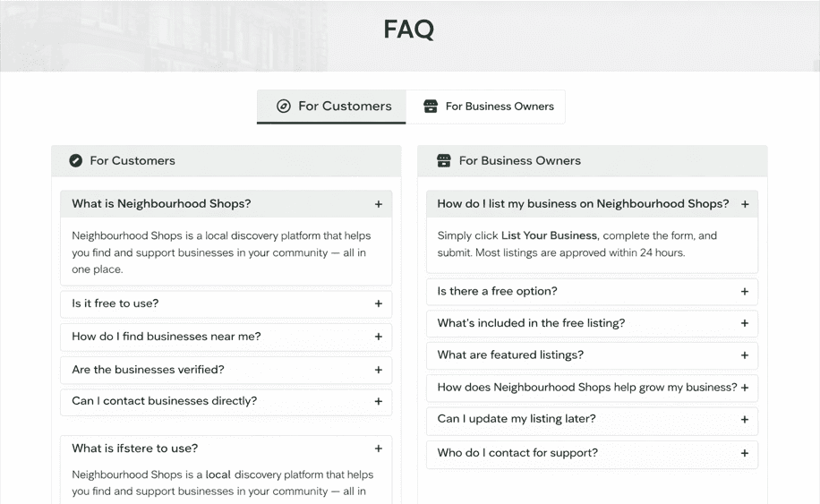
Task: Switch to the For Customers tab
Action: [x=332, y=106]
